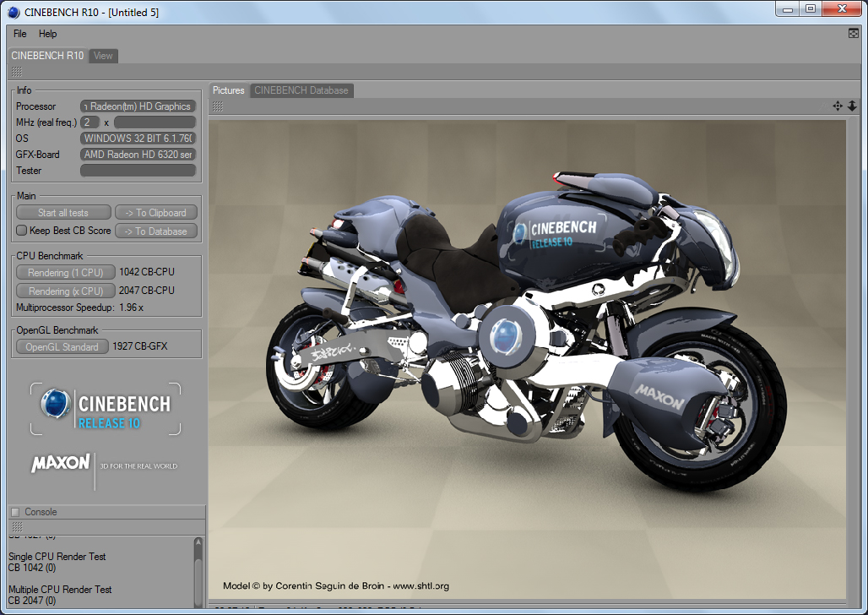Click the rendered motorcycle picture
Image resolution: width=868 pixels, height=615 pixels.
(527, 360)
